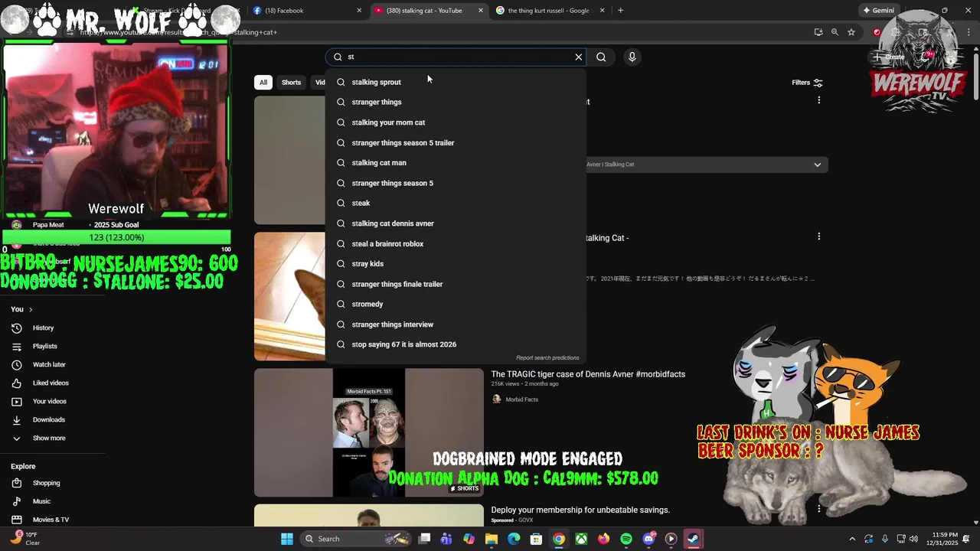980x551 pixels.
Task: Click the YouTube search magnifier button
Action: (601, 57)
